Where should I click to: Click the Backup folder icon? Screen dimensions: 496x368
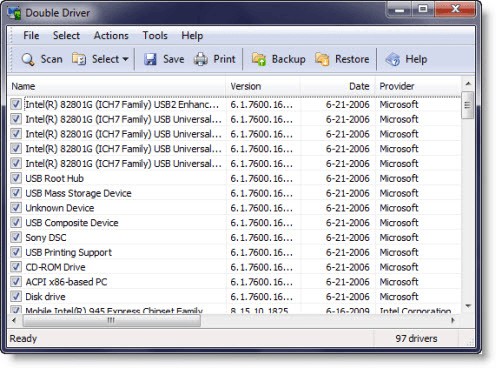click(259, 59)
